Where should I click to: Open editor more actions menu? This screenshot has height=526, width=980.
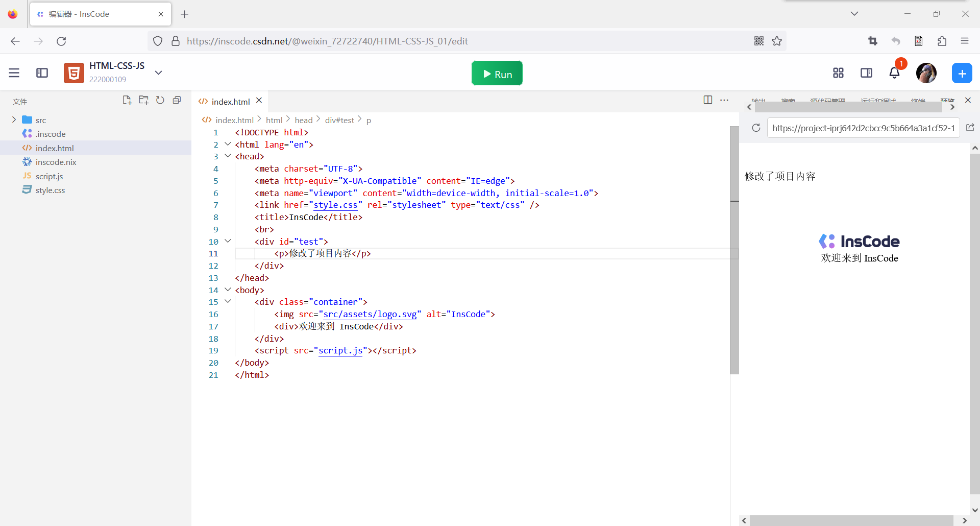724,100
